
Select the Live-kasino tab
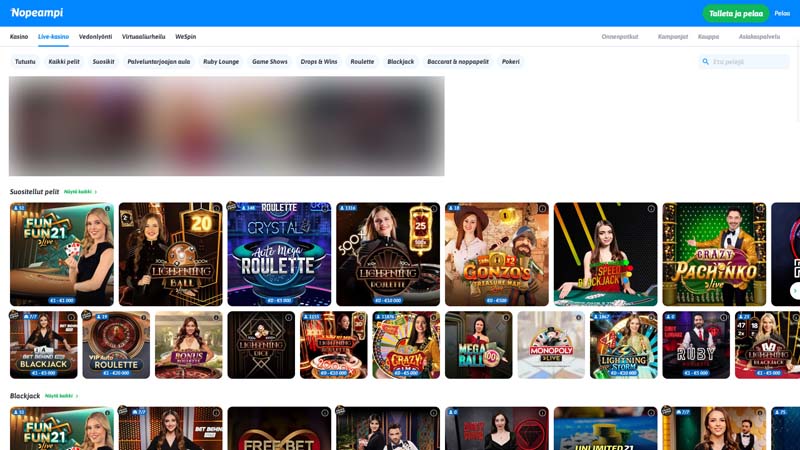coord(53,37)
